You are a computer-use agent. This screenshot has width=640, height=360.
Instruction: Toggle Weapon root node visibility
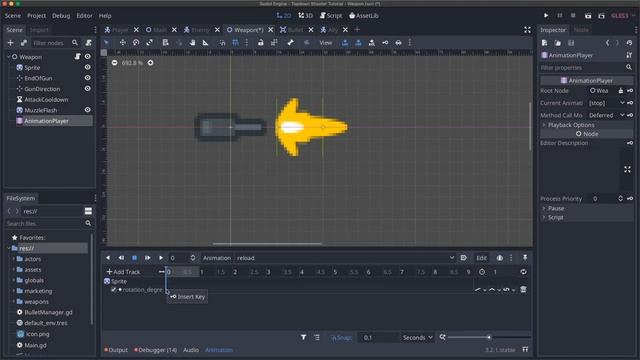coord(87,57)
